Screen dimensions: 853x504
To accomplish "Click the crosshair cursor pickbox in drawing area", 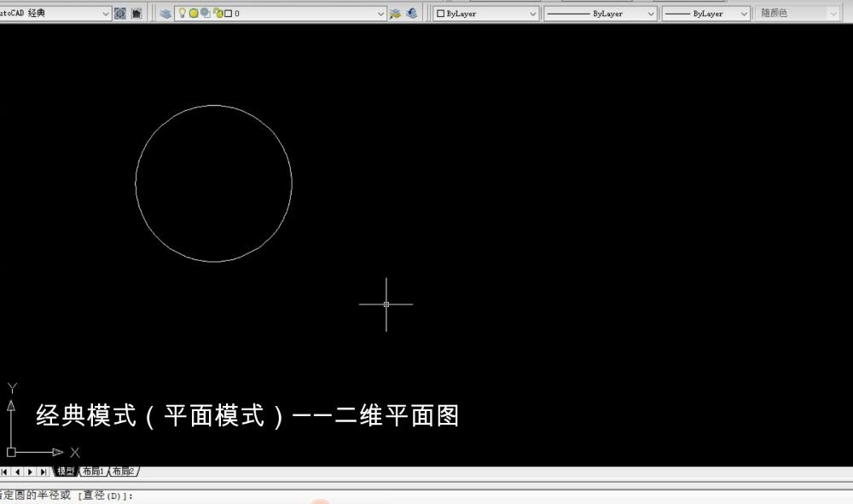I will click(x=386, y=304).
